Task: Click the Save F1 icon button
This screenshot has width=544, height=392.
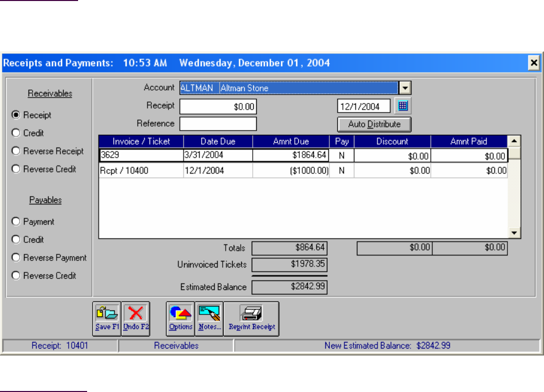Action: pos(106,318)
